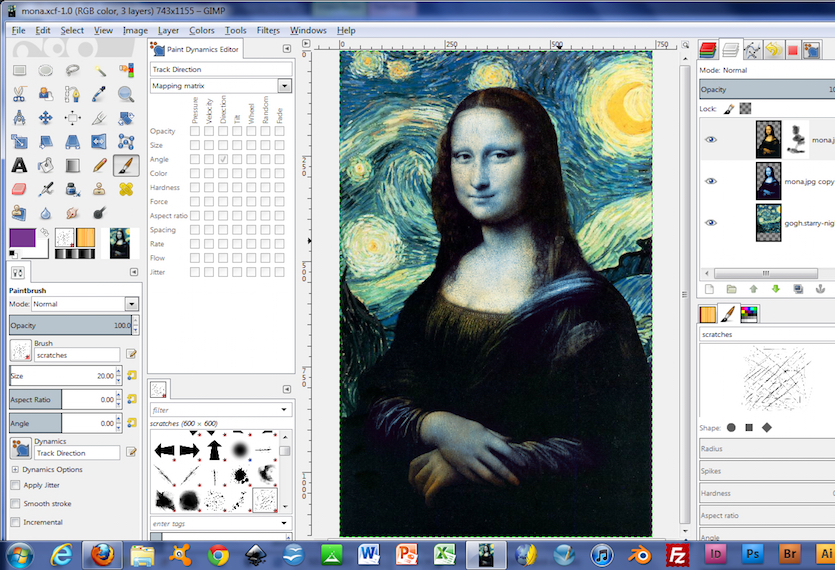Enable Opacity mapping to Pressure
Screen dimensions: 835x570
[195, 131]
